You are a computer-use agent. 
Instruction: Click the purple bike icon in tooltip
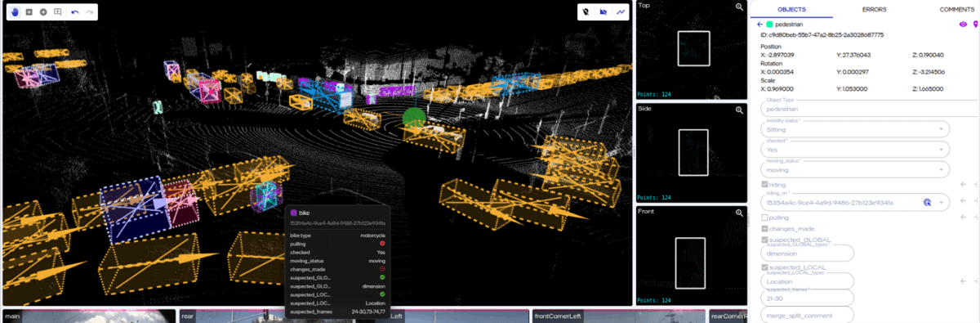pyautogui.click(x=293, y=213)
